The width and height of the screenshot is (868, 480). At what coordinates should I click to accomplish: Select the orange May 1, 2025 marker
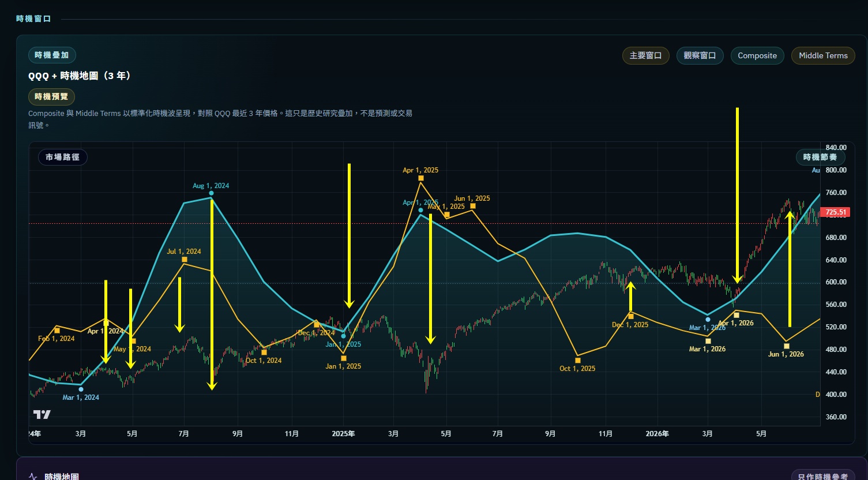[x=447, y=215]
